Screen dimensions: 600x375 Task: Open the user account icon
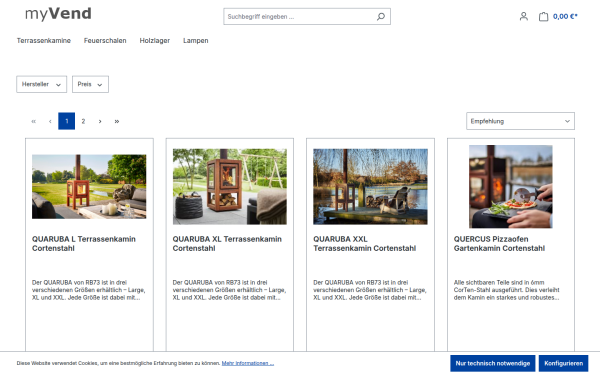point(523,16)
